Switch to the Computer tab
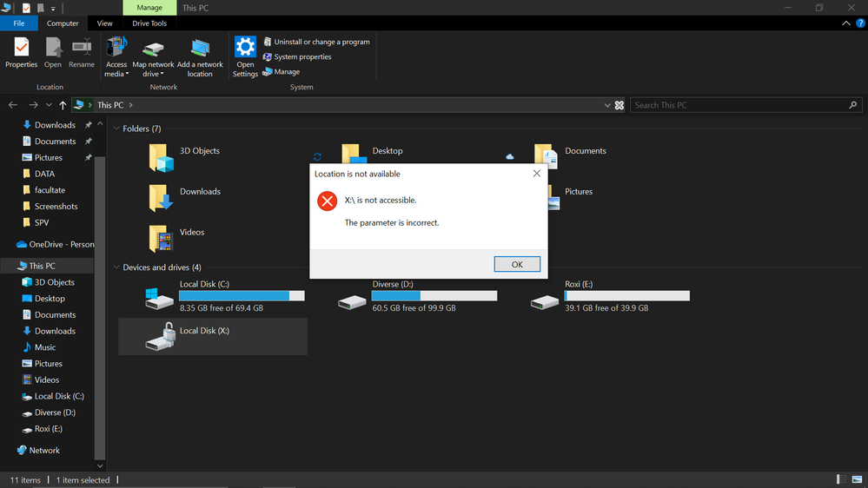This screenshot has width=868, height=488. [63, 23]
